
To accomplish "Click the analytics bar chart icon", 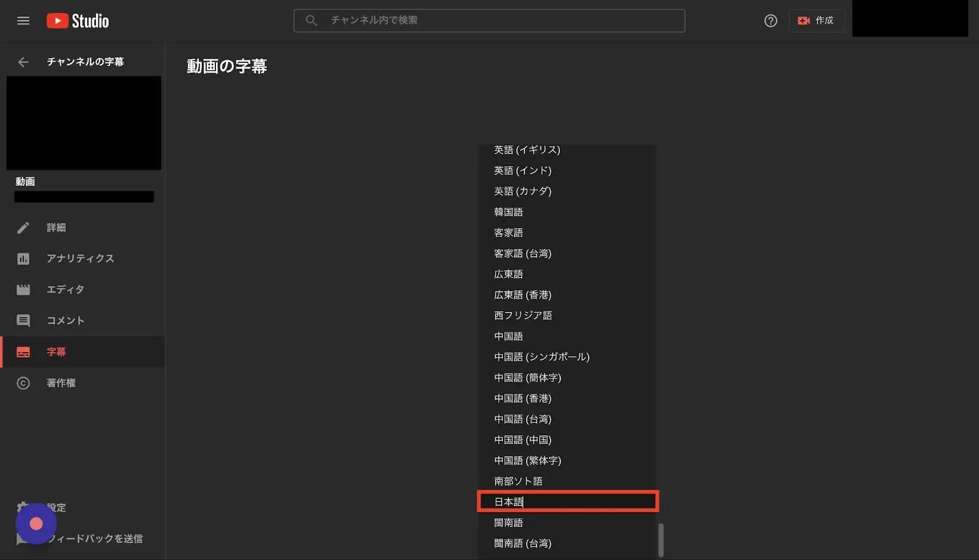I will click(x=23, y=259).
